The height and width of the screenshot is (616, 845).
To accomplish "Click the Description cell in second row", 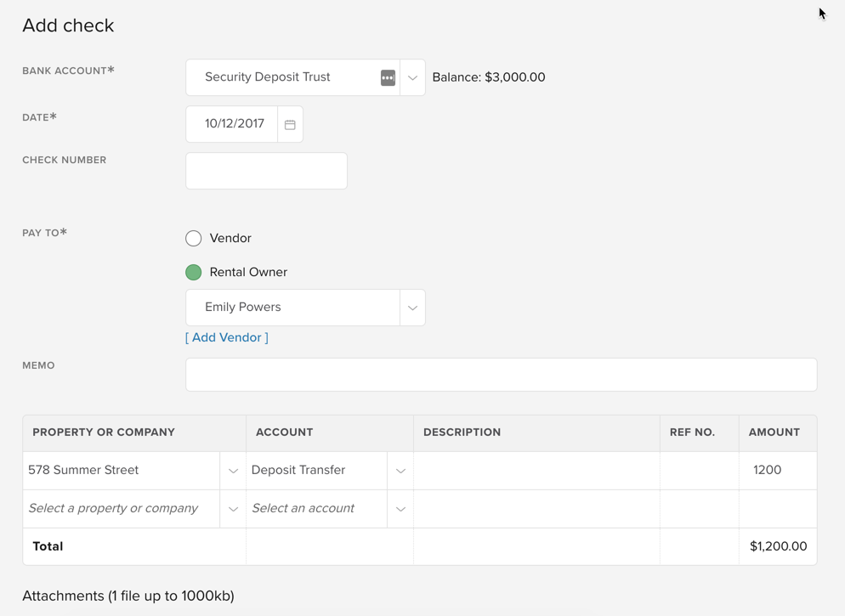I will pyautogui.click(x=536, y=509).
